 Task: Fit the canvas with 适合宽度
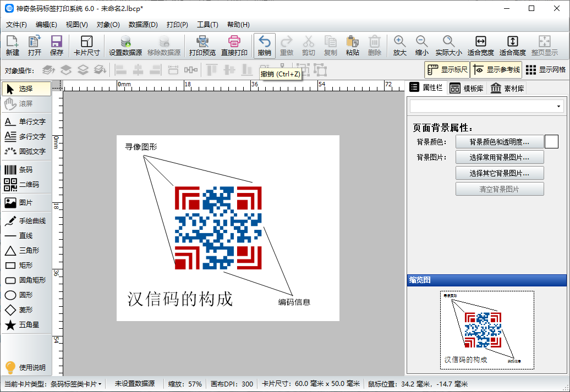coord(480,46)
